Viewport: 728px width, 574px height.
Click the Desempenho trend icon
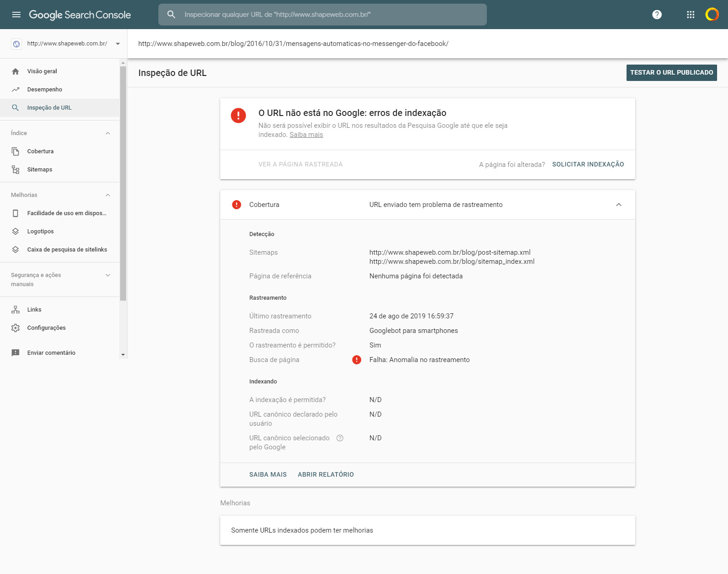click(x=15, y=90)
